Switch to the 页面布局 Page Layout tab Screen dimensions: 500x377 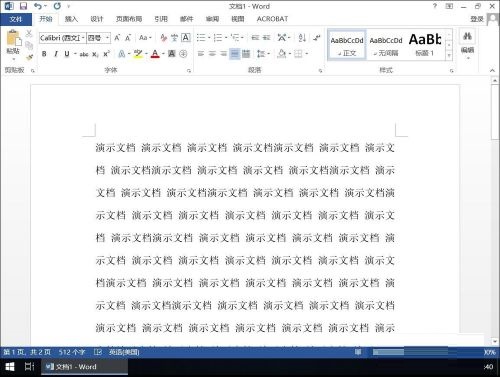pyautogui.click(x=129, y=19)
